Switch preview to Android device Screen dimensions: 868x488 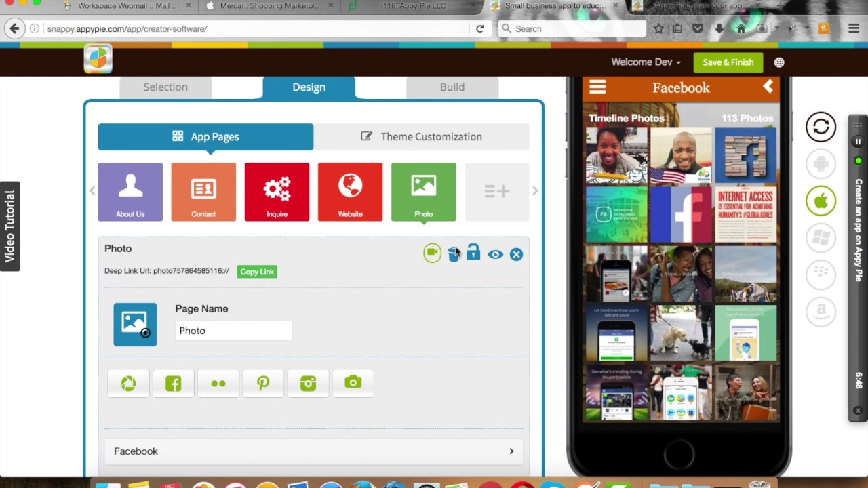[821, 163]
